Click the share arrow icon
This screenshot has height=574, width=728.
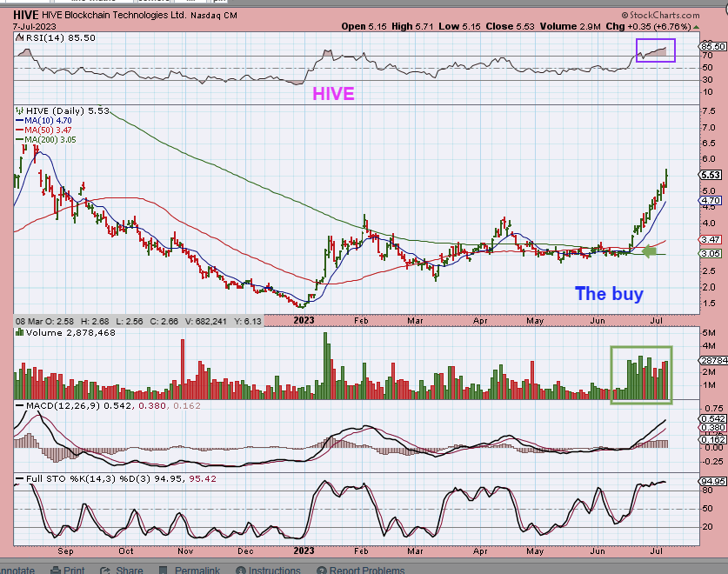(x=105, y=570)
